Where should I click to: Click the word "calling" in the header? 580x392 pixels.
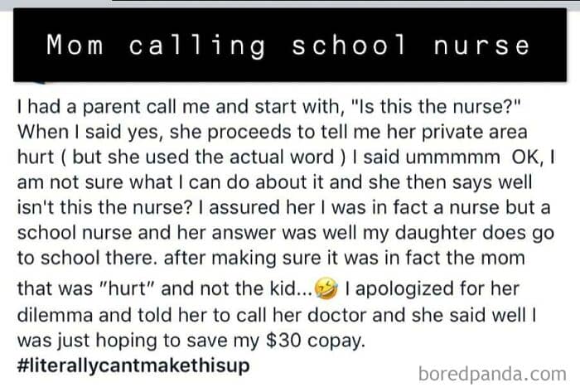tap(197, 46)
